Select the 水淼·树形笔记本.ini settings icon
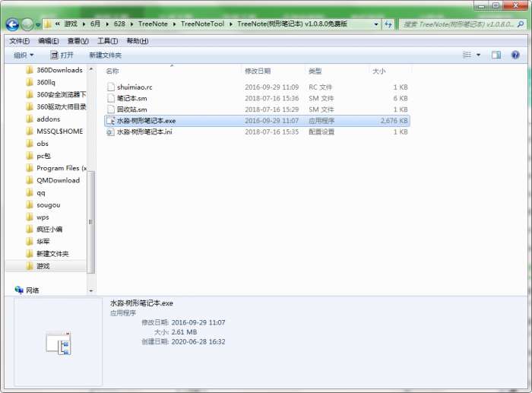This screenshot has height=393, width=532. click(x=111, y=132)
